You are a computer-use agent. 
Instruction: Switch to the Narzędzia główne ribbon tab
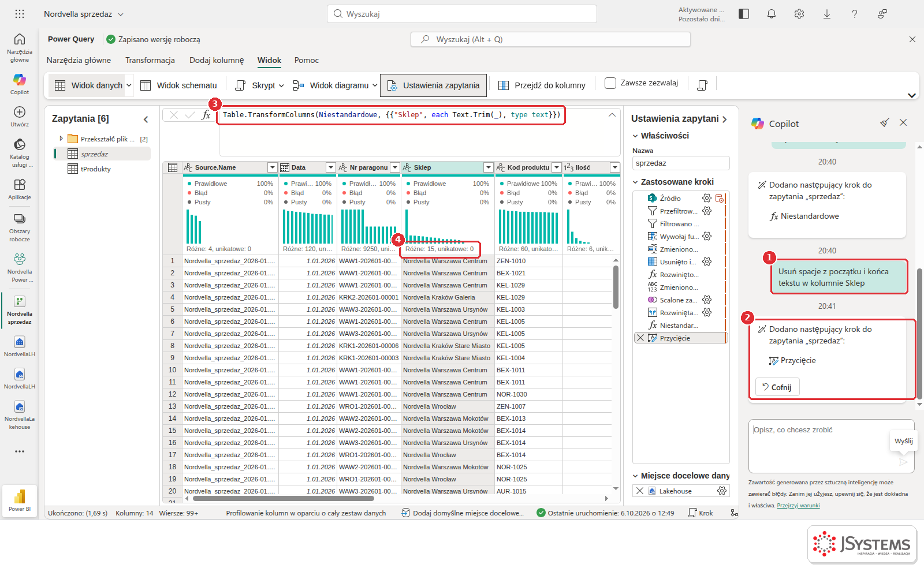(79, 60)
